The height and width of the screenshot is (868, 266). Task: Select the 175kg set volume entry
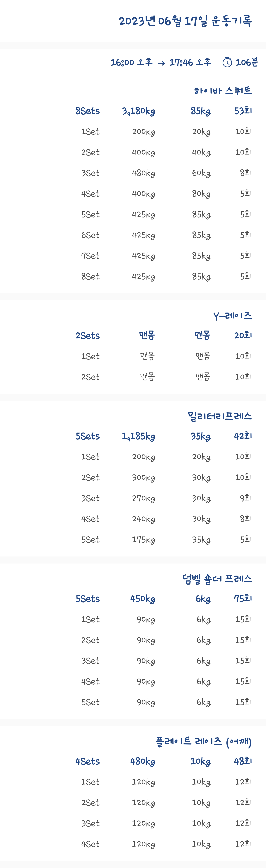coord(144,540)
